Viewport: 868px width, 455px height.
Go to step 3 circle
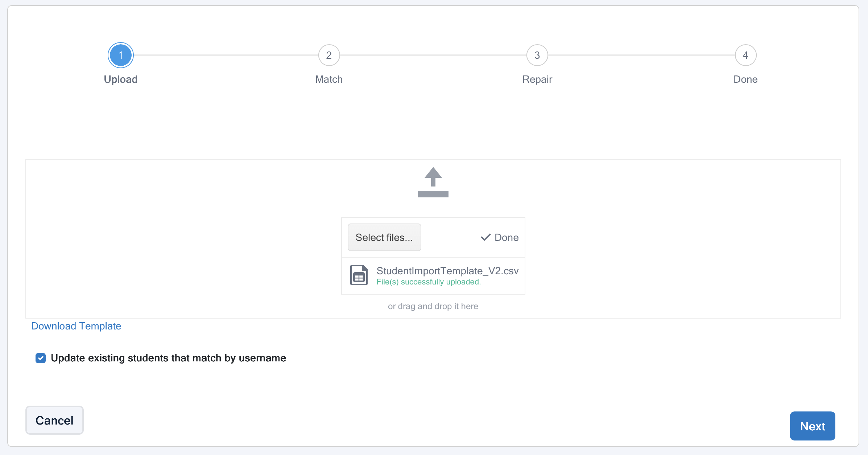click(x=537, y=55)
